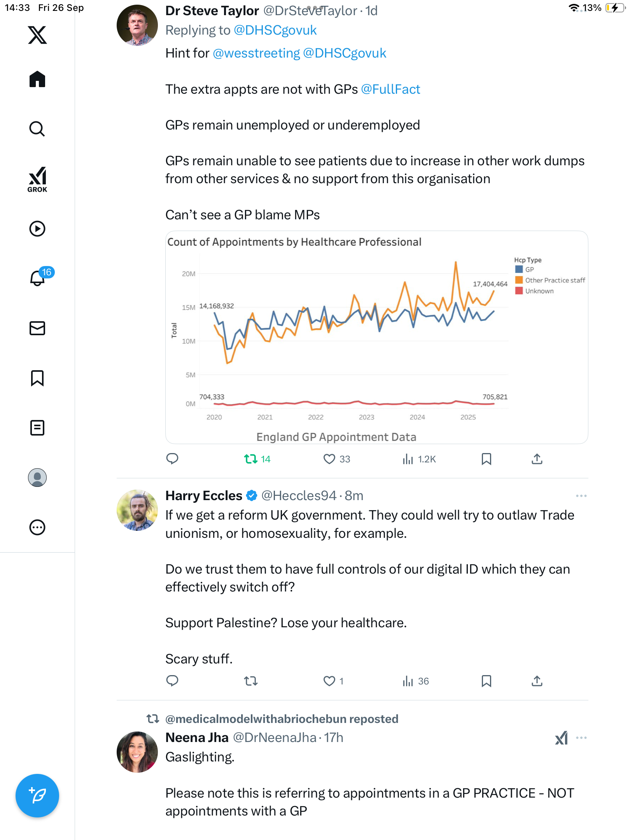Open Lists from the sidebar
The width and height of the screenshot is (630, 840).
pos(37,428)
